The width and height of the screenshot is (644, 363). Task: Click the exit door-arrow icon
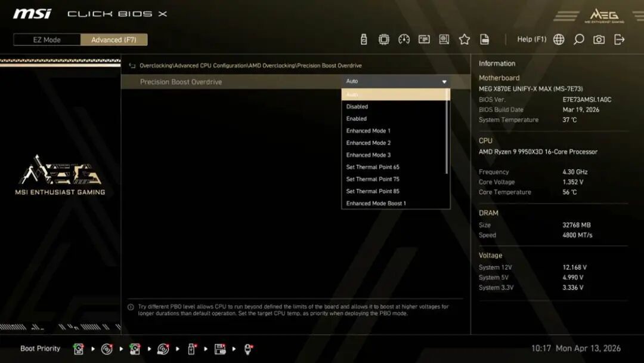pos(620,39)
